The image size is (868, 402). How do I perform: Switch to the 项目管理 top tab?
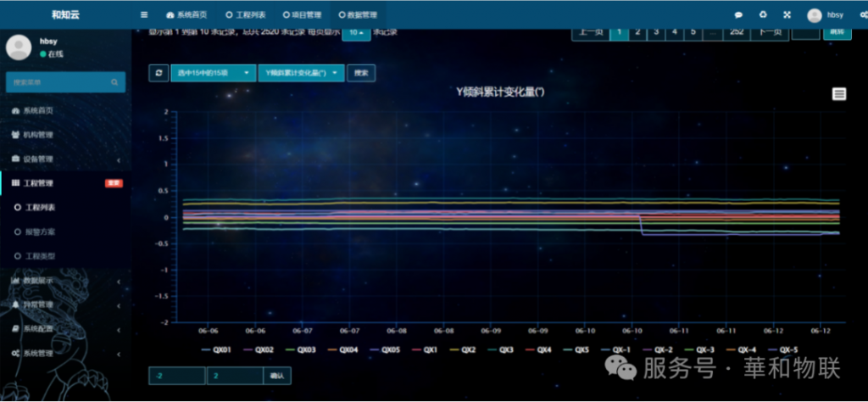(302, 15)
